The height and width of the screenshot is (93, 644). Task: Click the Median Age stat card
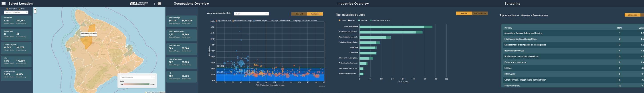tap(16, 35)
